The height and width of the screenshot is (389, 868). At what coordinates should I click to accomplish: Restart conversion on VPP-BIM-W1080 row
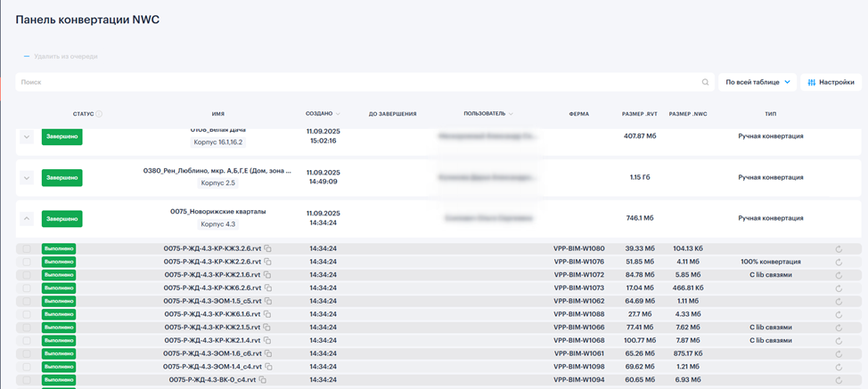pos(839,249)
